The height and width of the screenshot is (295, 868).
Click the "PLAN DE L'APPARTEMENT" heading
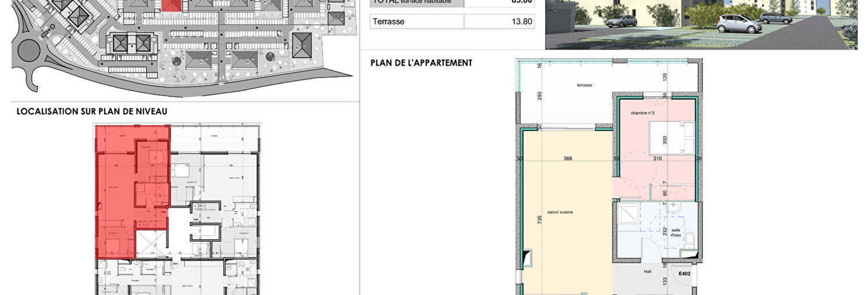421,63
